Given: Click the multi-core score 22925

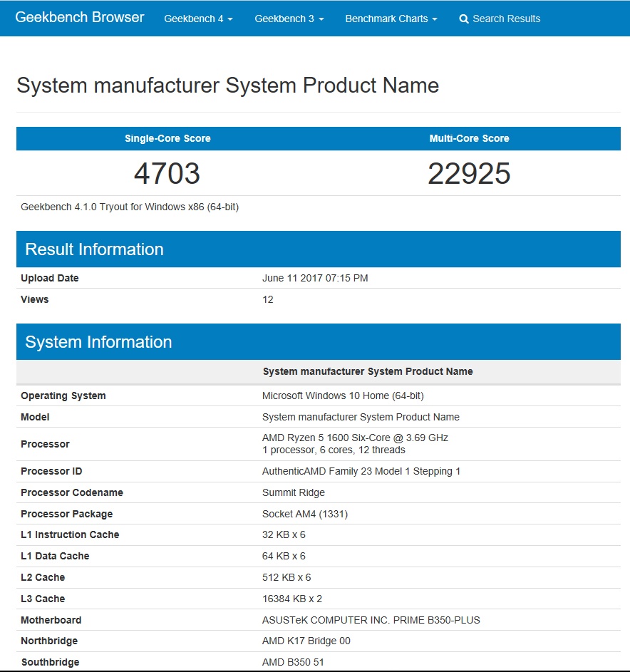Looking at the screenshot, I should point(469,174).
